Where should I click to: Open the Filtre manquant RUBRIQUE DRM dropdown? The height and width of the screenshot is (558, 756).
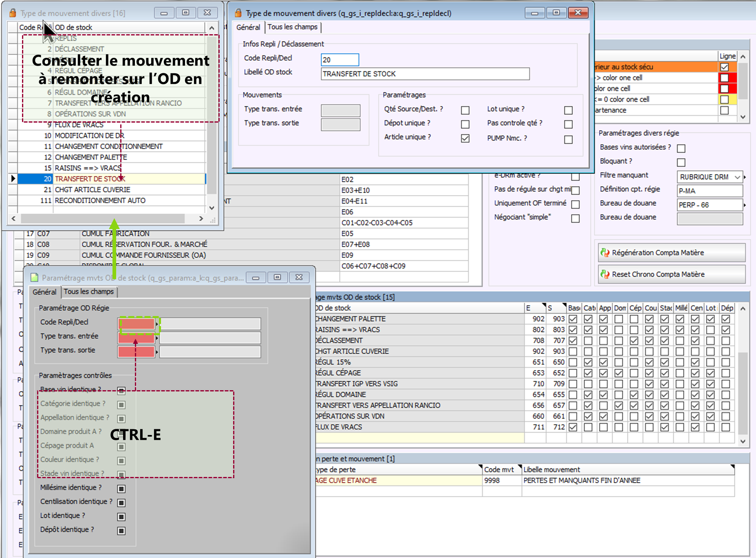tap(737, 177)
